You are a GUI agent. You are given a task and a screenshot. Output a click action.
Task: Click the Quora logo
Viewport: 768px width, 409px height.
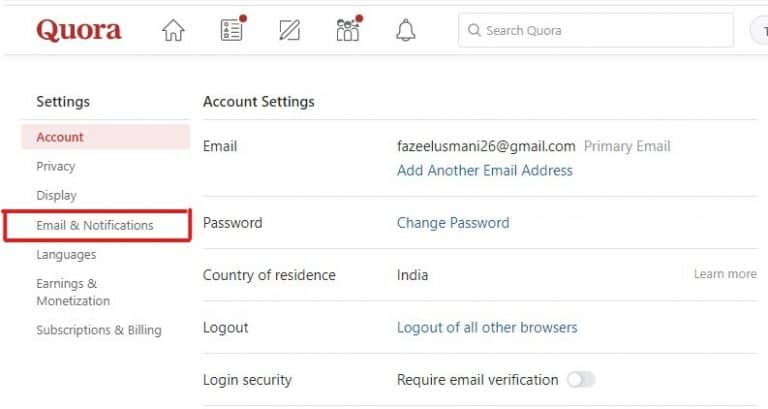point(79,30)
